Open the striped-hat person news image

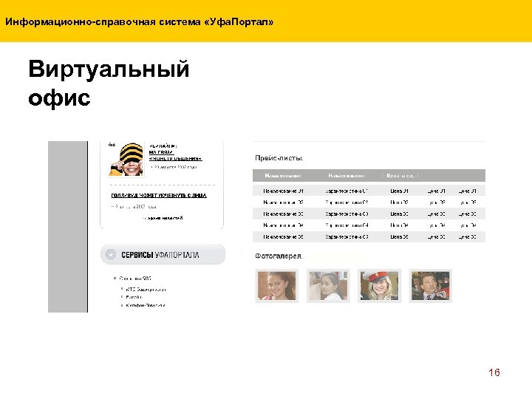click(126, 160)
